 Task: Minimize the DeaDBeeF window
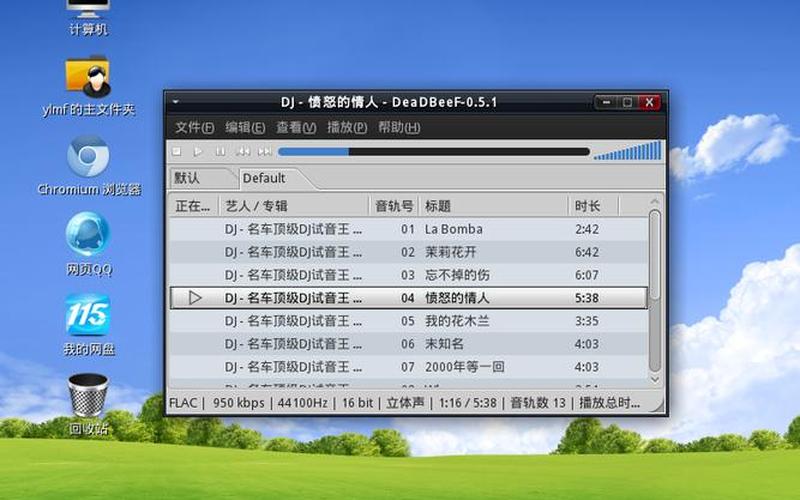(606, 103)
